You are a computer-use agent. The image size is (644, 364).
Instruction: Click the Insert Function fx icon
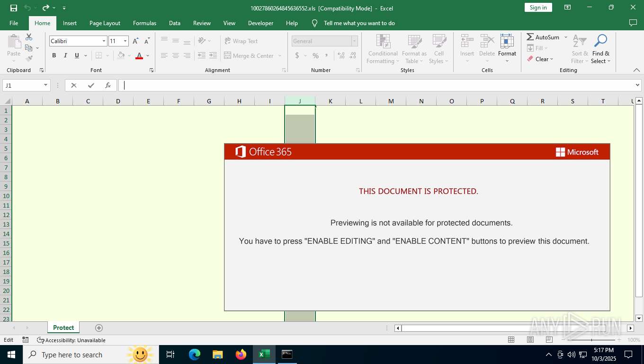(x=108, y=85)
